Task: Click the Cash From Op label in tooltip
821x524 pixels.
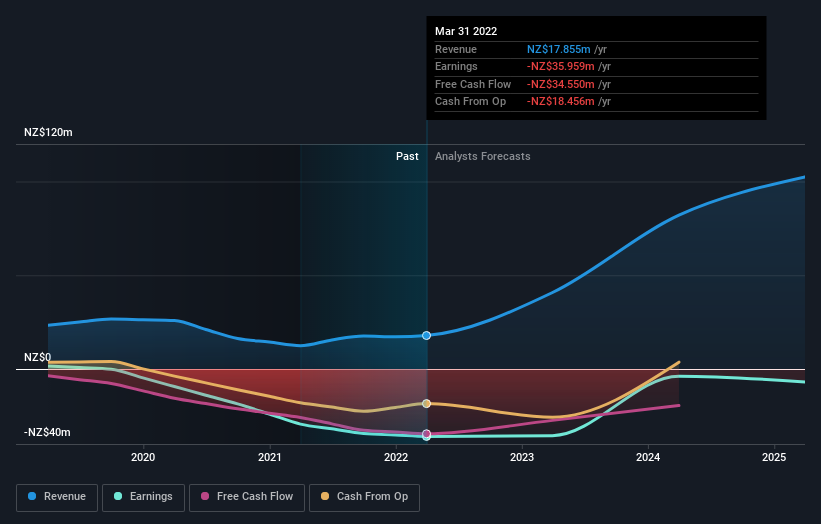Action: click(471, 102)
